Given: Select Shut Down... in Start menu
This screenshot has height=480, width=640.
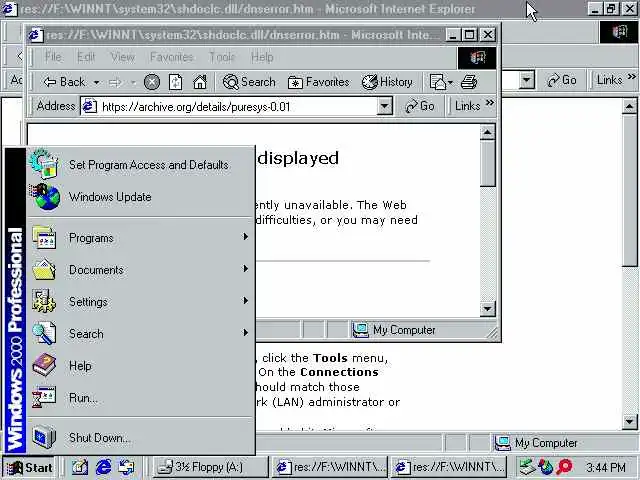Looking at the screenshot, I should coord(141,438).
